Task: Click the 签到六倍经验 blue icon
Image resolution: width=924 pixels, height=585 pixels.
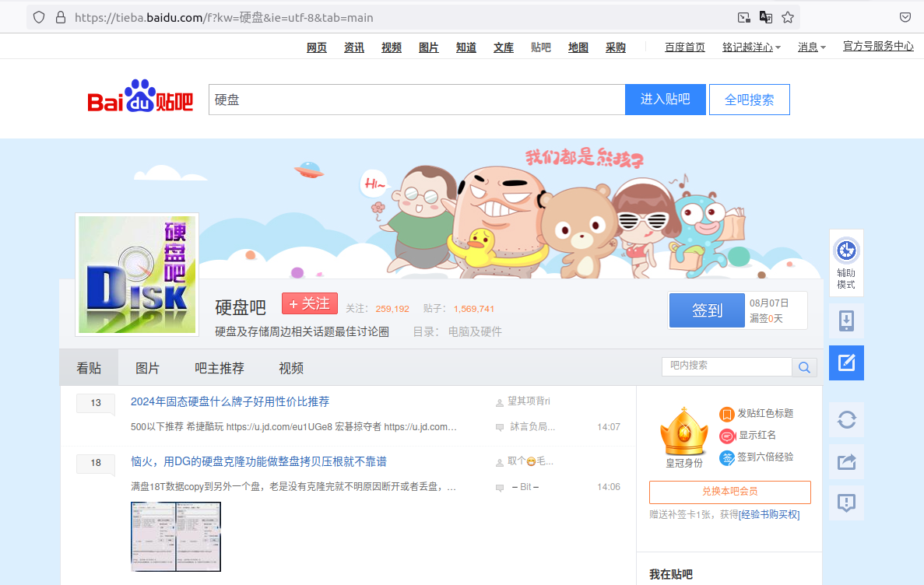Action: 726,457
